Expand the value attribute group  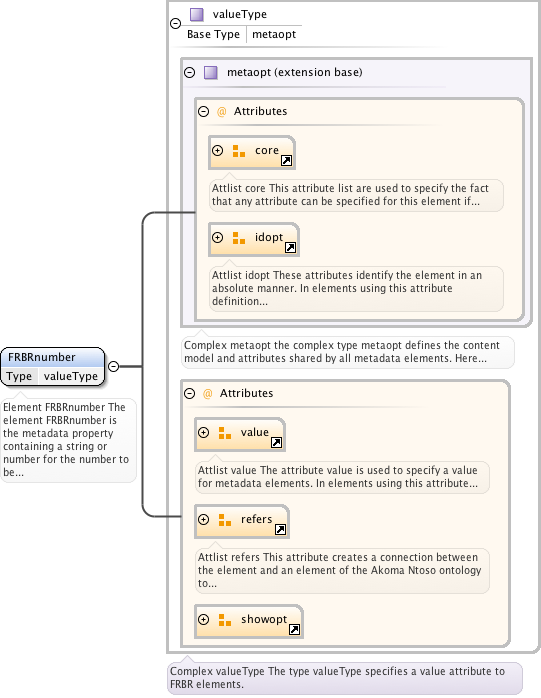pyautogui.click(x=203, y=432)
